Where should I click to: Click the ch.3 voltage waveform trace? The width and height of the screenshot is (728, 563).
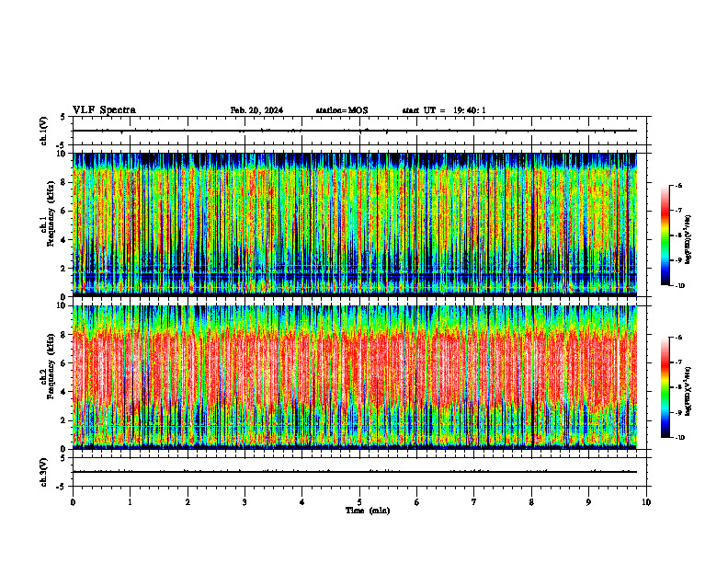tap(355, 472)
